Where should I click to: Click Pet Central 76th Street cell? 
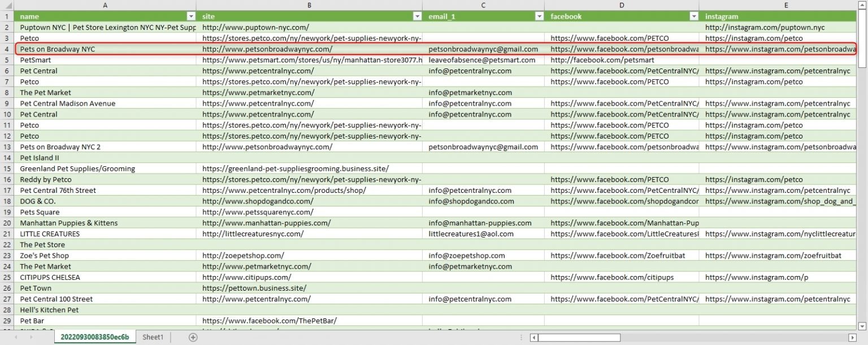point(105,191)
